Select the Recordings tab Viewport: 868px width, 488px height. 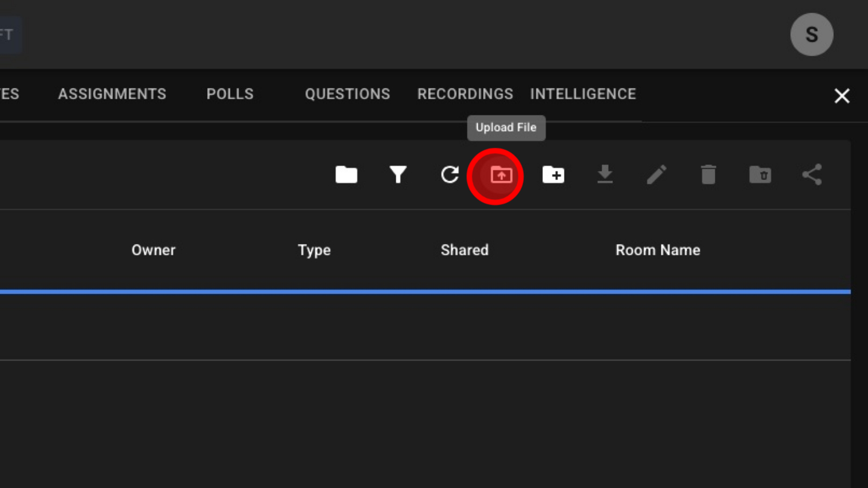point(465,94)
